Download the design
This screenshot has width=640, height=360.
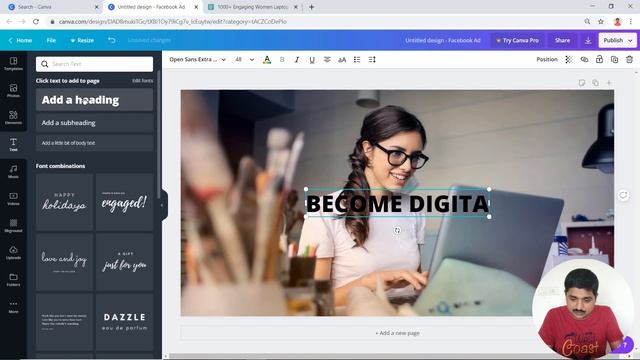coord(588,40)
